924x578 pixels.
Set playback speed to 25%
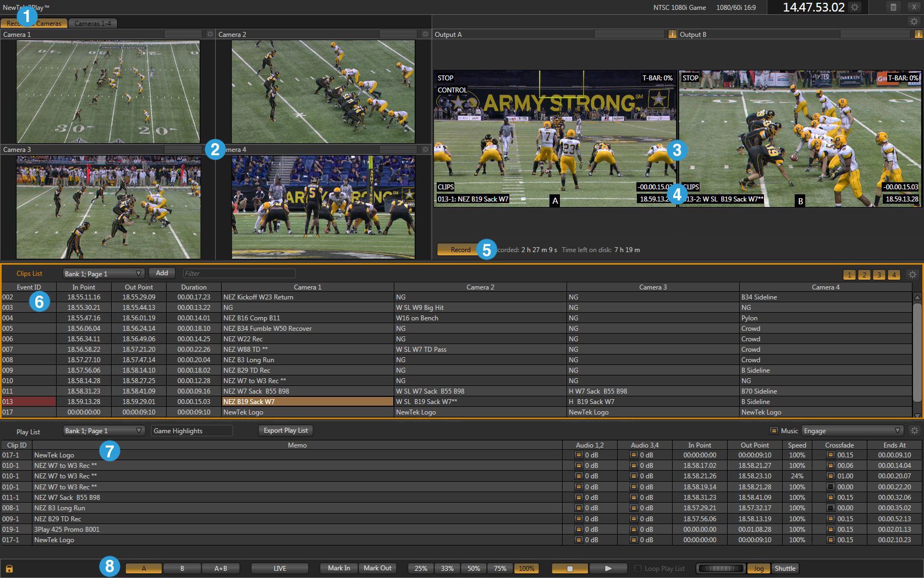tap(421, 569)
